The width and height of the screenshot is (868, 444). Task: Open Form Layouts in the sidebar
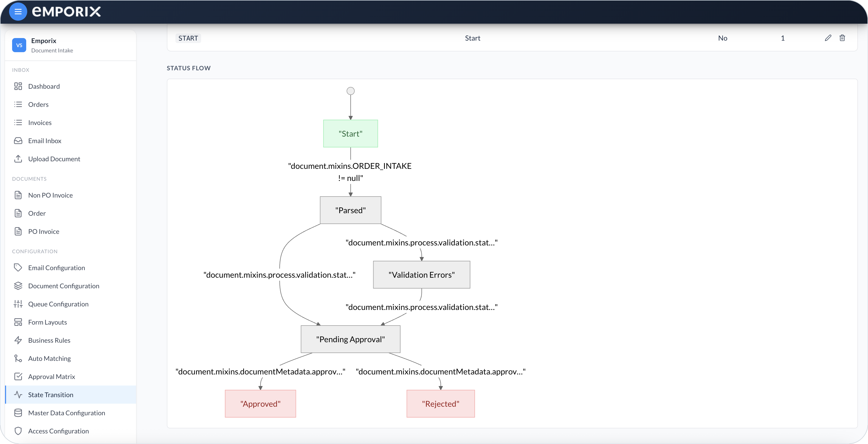tap(71, 322)
